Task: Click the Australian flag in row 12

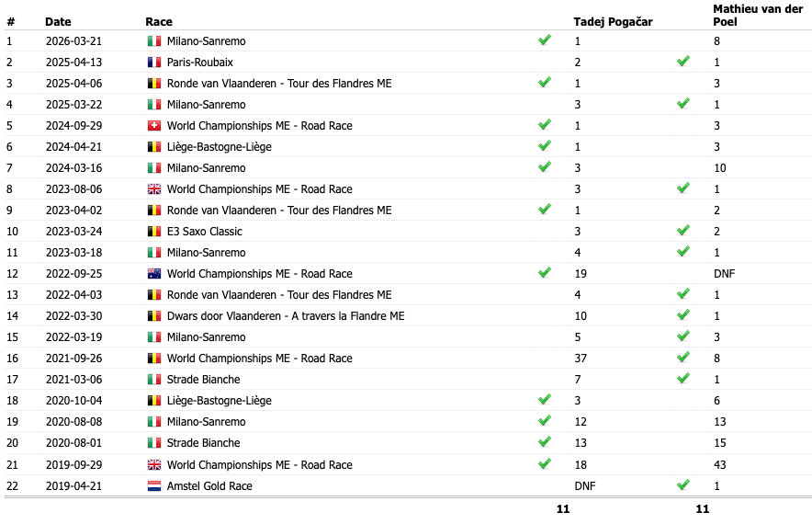Action: point(154,274)
